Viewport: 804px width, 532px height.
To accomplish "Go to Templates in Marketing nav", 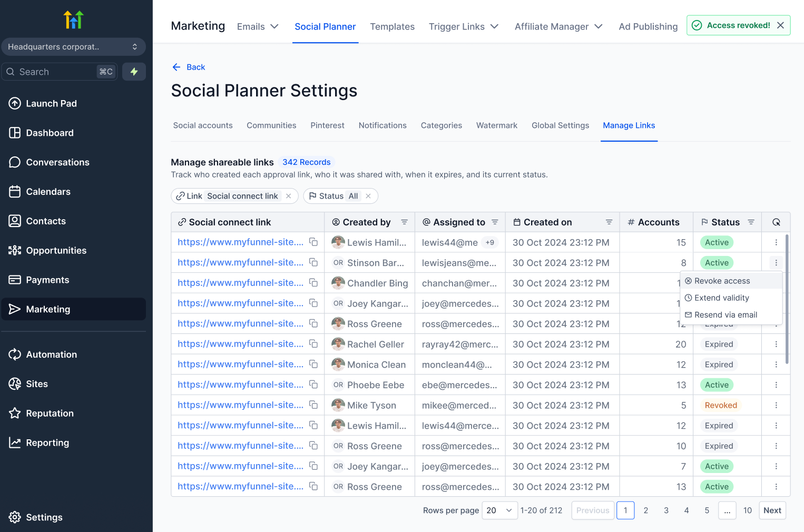I will pos(392,26).
